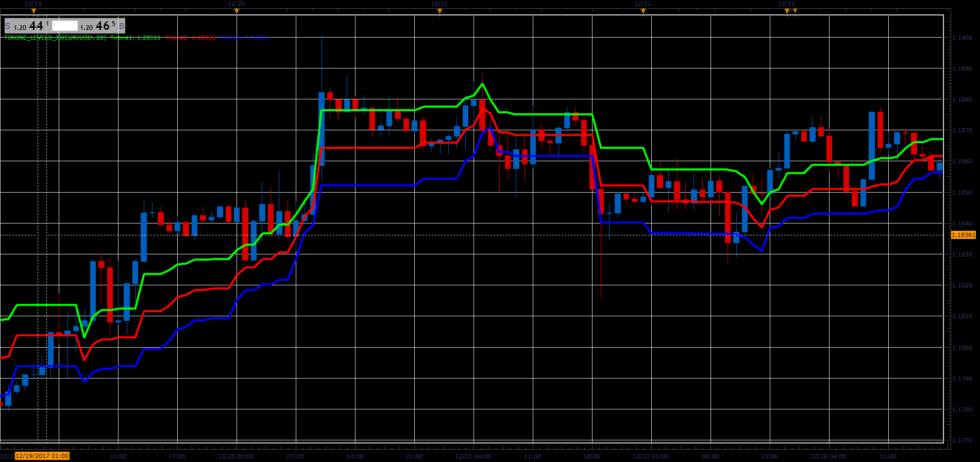Click the 1.1880 price axis label
This screenshot has height=462, width=980.
pyautogui.click(x=962, y=99)
